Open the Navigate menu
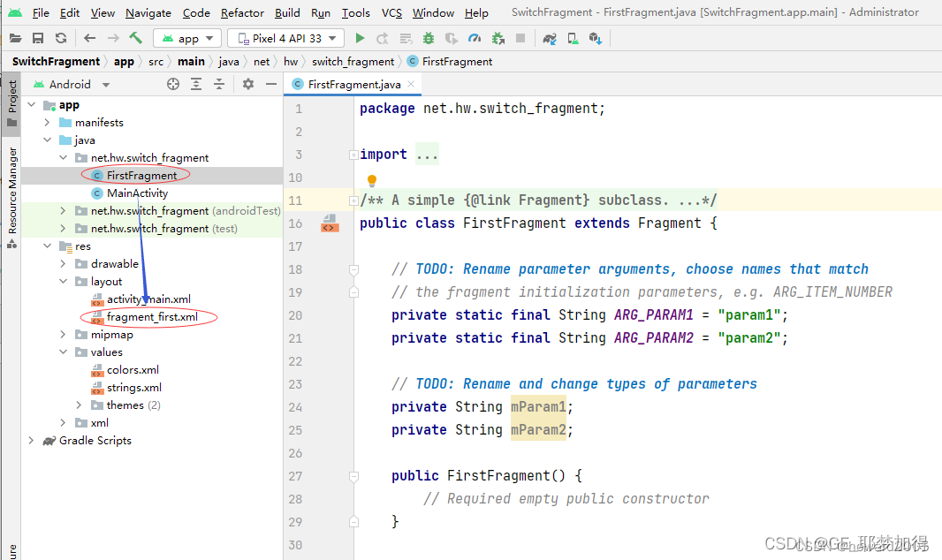The image size is (942, 560). [x=148, y=12]
